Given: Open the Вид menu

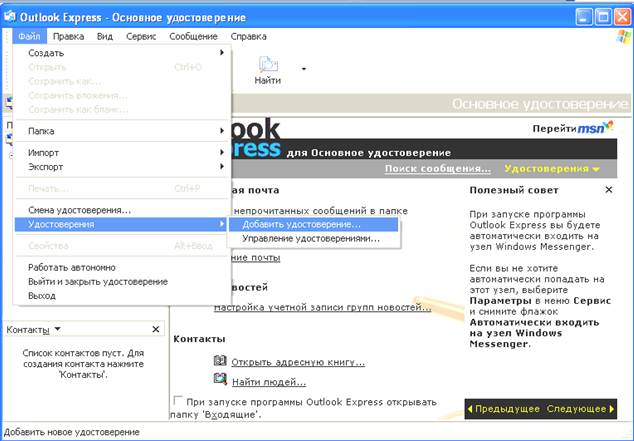Looking at the screenshot, I should [x=105, y=36].
